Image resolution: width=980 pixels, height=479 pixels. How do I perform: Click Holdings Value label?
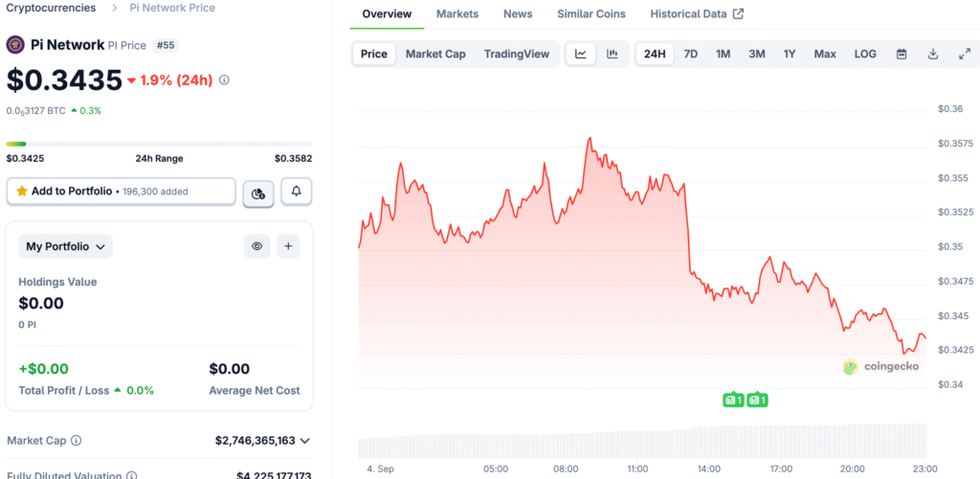tap(57, 282)
